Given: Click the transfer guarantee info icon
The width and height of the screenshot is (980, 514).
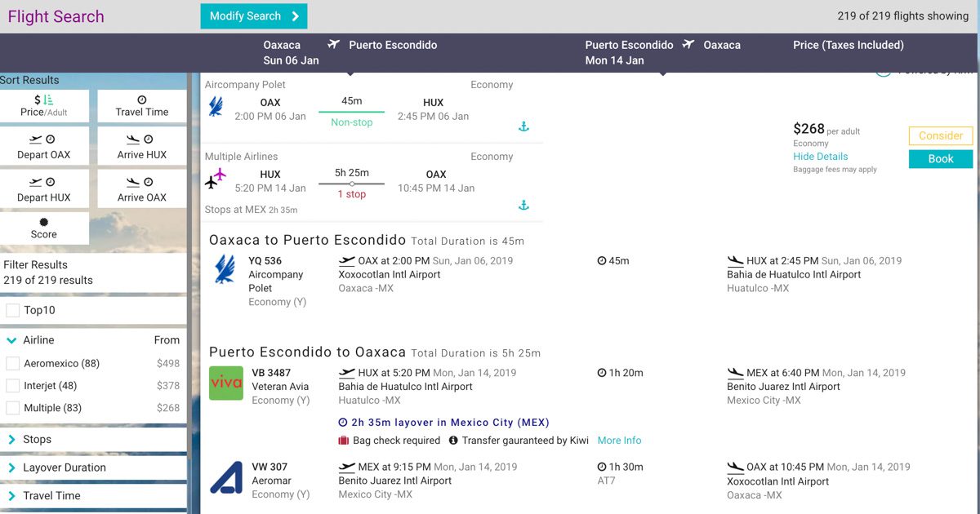Looking at the screenshot, I should pos(453,441).
